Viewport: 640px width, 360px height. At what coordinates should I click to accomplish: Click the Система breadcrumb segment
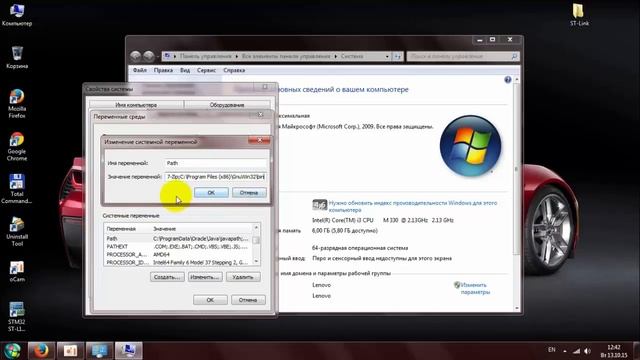click(352, 56)
